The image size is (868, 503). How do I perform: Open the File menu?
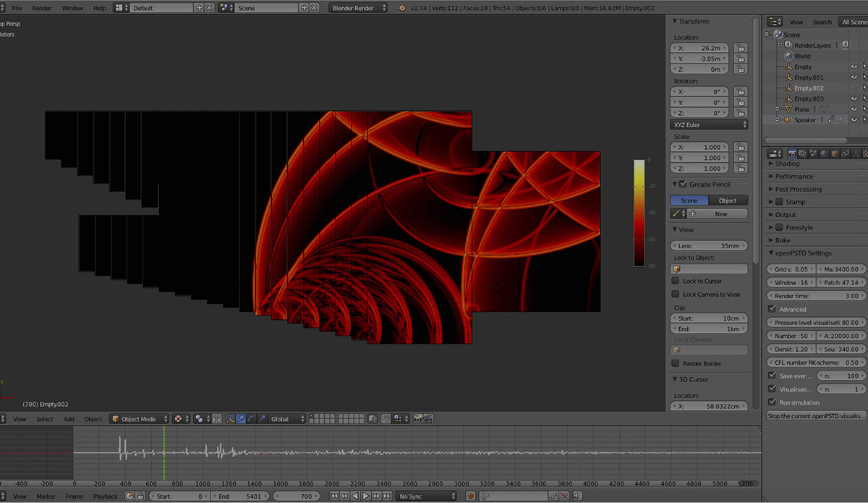pos(16,8)
